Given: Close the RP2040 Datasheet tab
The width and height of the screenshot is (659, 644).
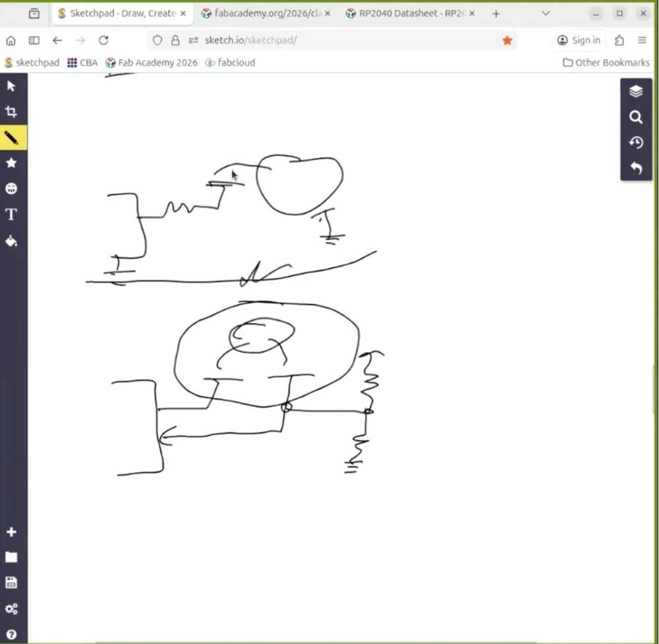Looking at the screenshot, I should 472,13.
